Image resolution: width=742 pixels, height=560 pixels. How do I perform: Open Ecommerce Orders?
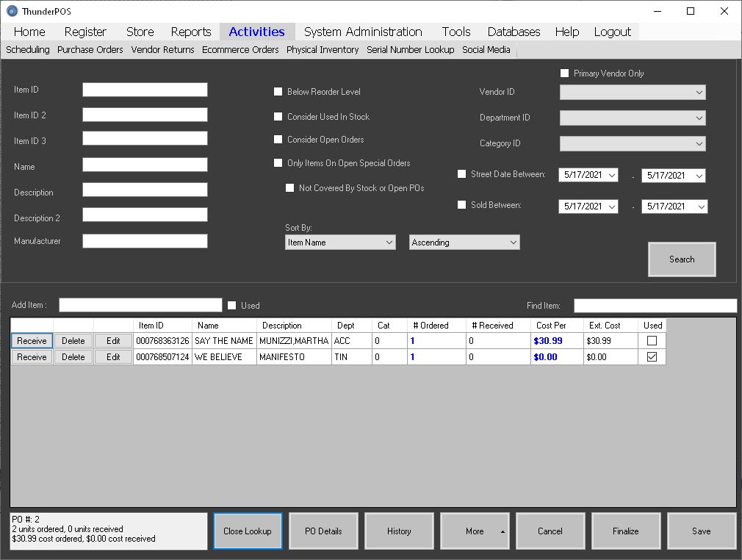(x=240, y=49)
